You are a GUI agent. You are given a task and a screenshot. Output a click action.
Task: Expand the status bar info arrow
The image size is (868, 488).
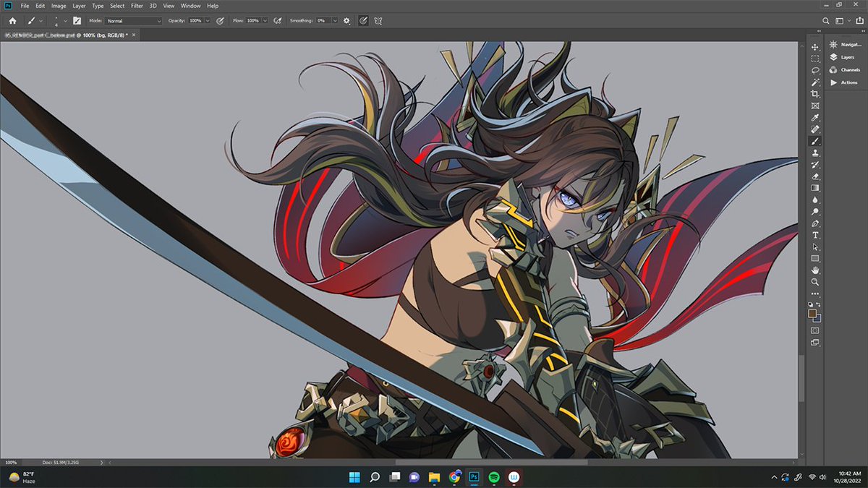pyautogui.click(x=101, y=462)
